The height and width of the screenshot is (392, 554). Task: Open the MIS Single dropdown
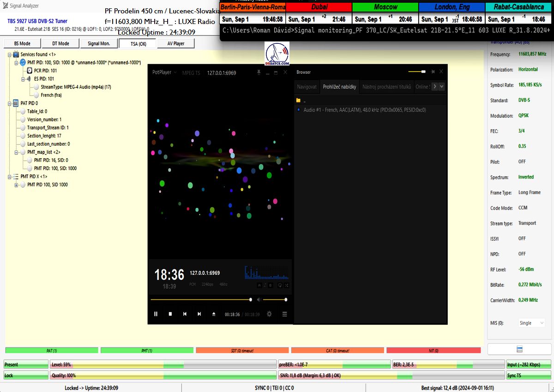(531, 323)
